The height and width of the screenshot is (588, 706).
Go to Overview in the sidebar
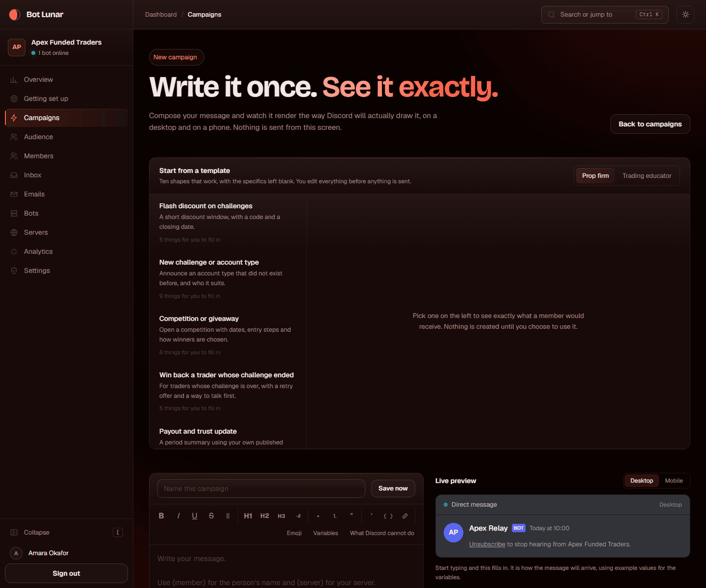(x=66, y=79)
